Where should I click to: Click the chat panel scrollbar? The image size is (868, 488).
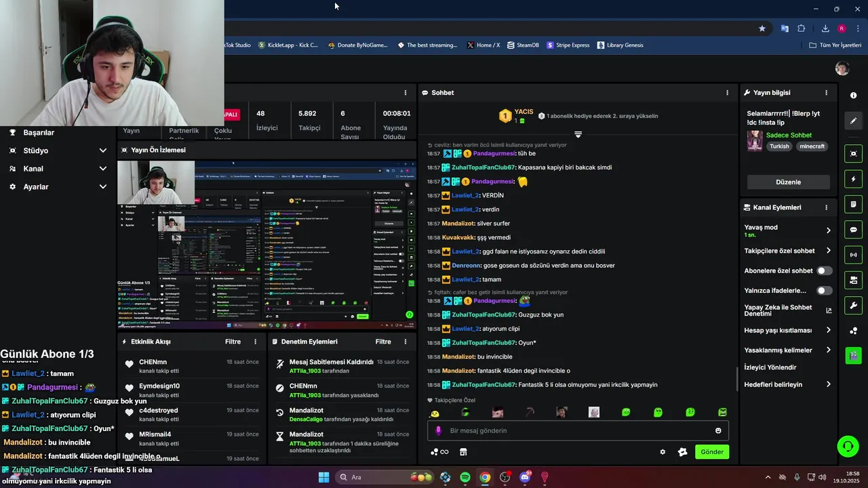pos(737,379)
